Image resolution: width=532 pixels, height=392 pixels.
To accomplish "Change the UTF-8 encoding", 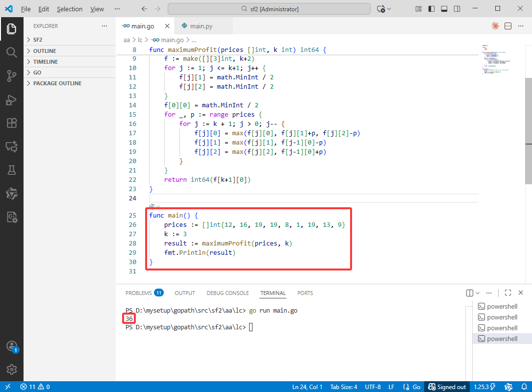I will pos(373,387).
